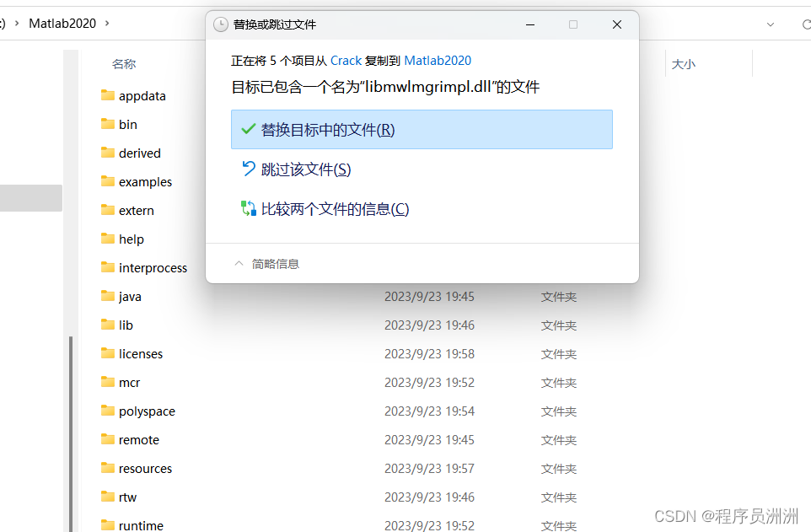Open the Crack source folder link
The width and height of the screenshot is (811, 532).
coord(346,61)
